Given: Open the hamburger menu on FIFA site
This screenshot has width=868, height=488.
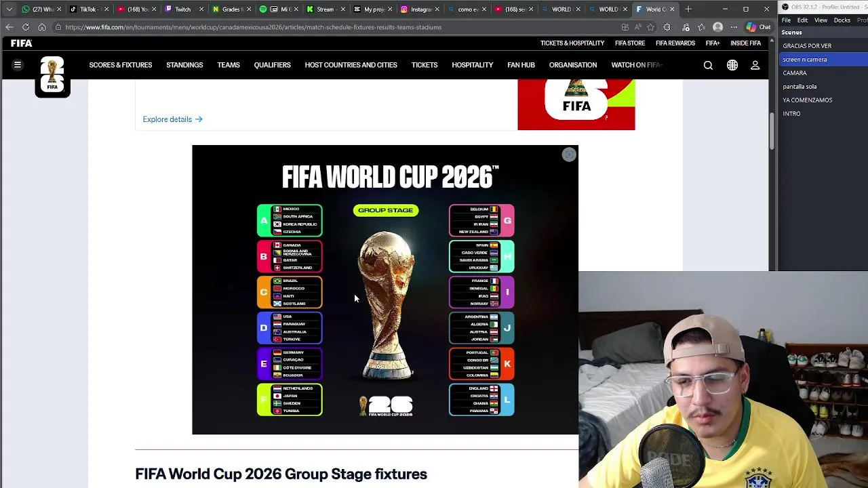Looking at the screenshot, I should tap(18, 65).
